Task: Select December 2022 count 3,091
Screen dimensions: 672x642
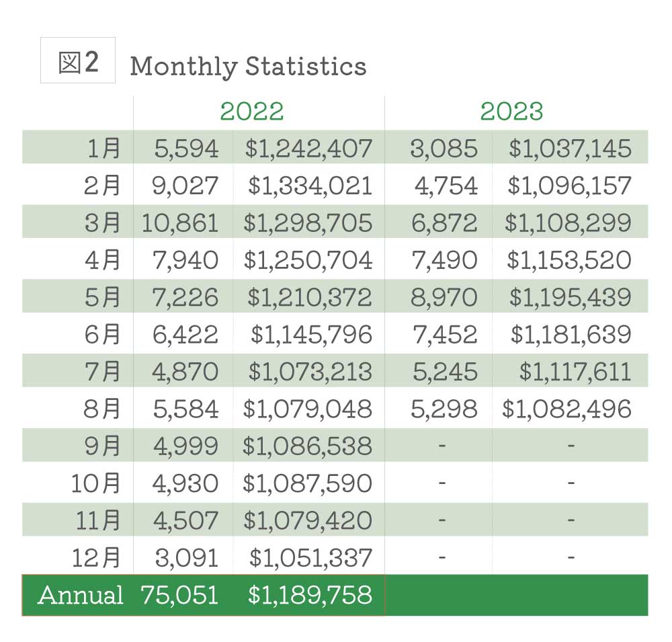Action: [185, 557]
